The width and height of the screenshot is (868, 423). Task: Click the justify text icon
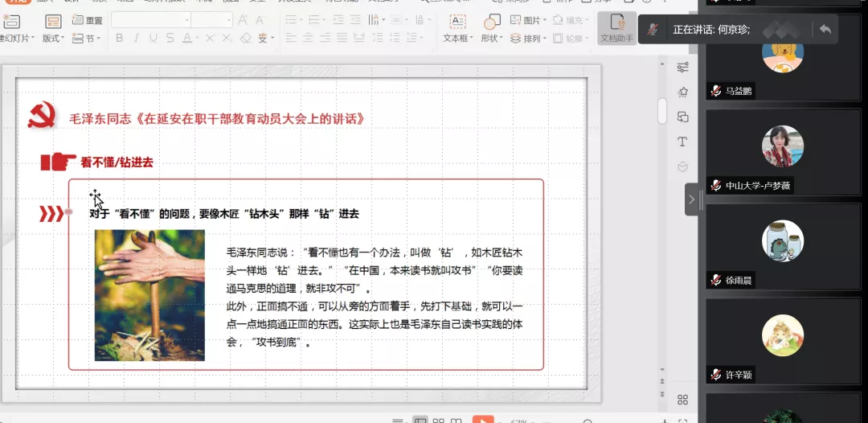[x=342, y=39]
